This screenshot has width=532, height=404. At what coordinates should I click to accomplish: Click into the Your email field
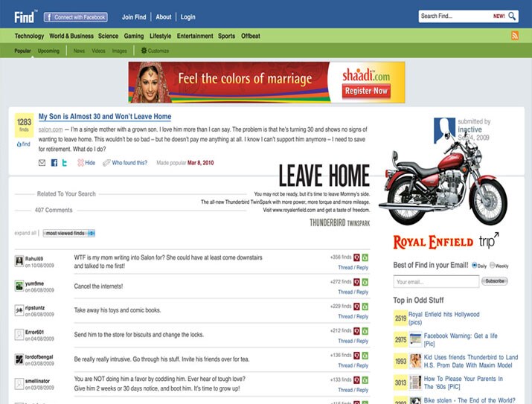436,281
